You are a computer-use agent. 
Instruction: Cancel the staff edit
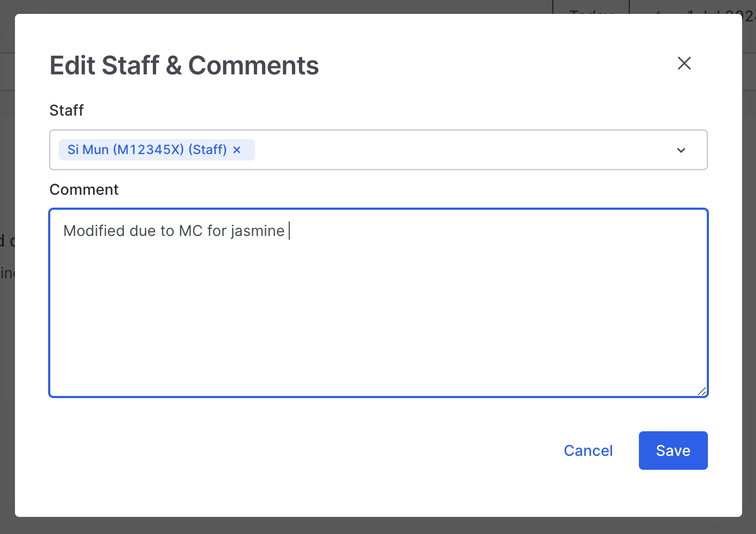point(588,451)
